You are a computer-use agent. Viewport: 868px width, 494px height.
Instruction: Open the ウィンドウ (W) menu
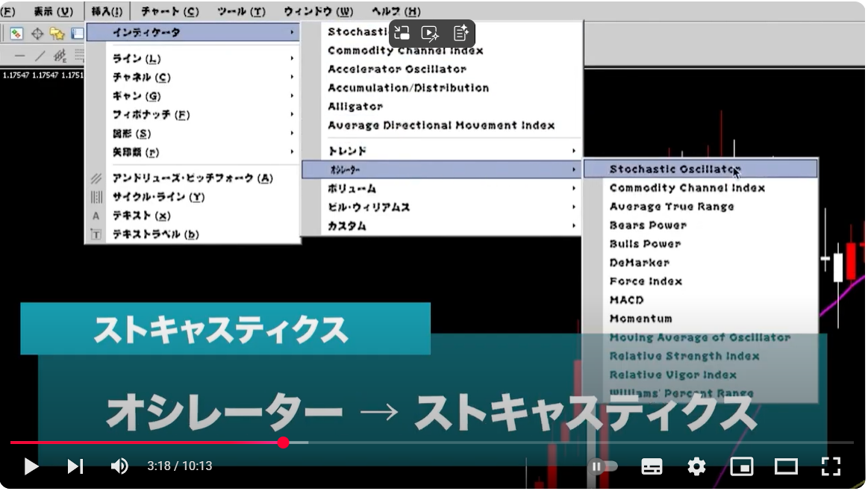tap(318, 11)
